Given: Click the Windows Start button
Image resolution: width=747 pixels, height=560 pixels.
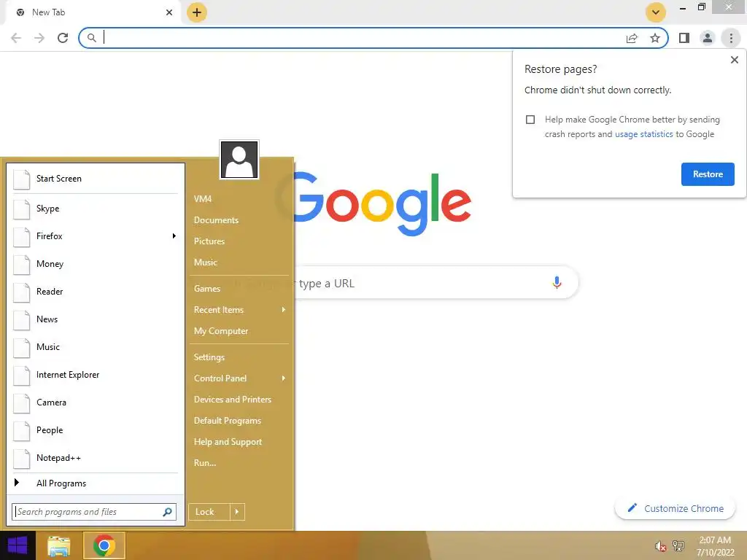Looking at the screenshot, I should pos(18,545).
